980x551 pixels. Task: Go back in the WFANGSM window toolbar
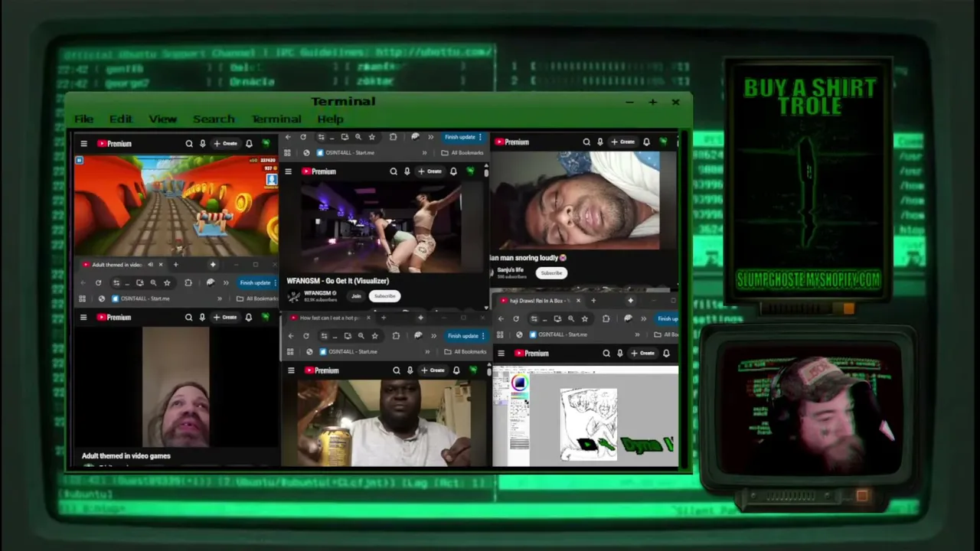click(288, 137)
